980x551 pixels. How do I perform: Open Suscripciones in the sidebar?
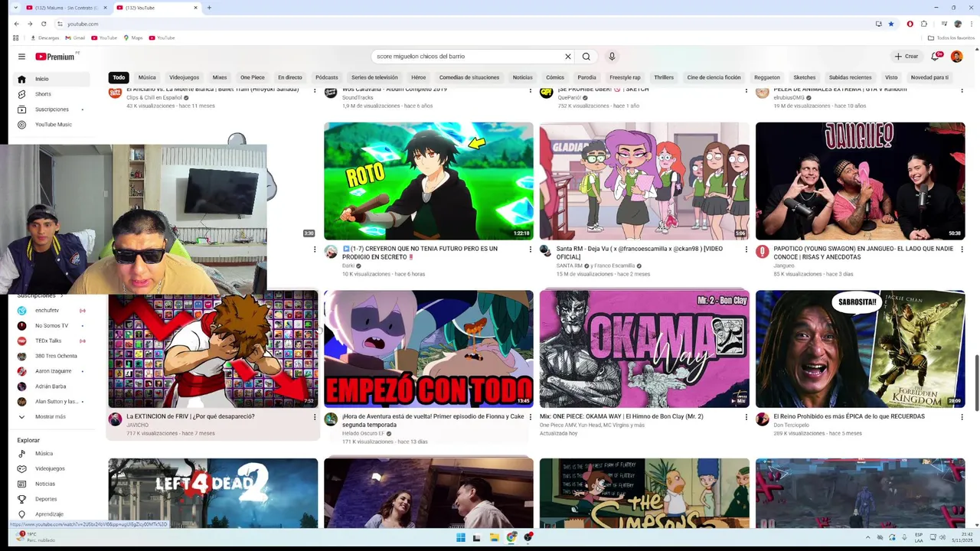pos(52,109)
